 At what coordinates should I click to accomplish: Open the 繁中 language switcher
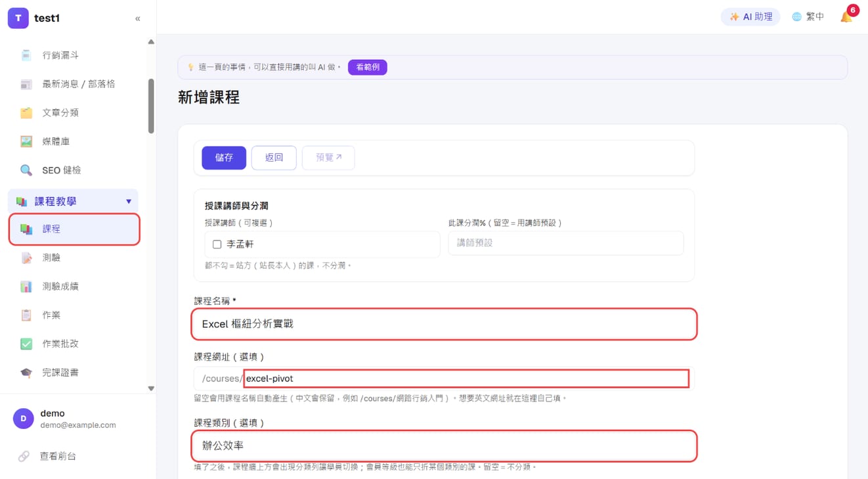pos(808,17)
